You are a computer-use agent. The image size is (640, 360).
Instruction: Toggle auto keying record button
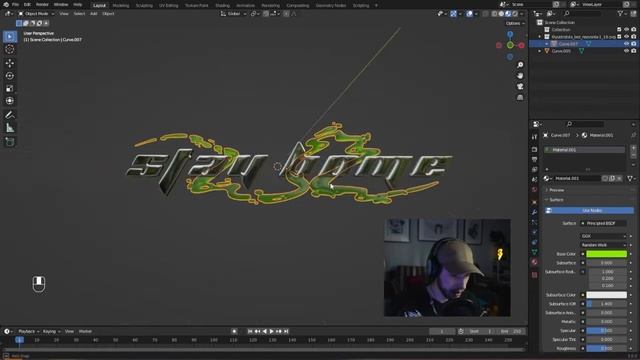click(234, 331)
